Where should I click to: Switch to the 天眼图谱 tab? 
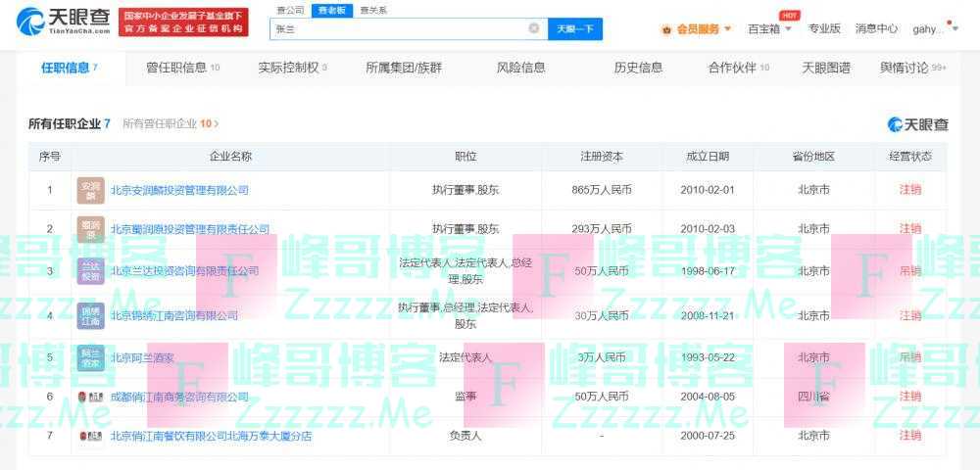pos(826,68)
